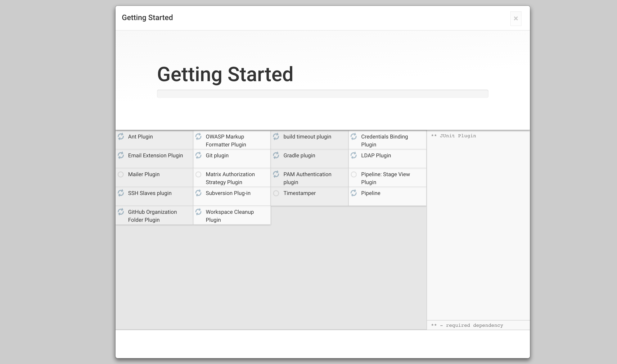Click the pending circle beside Mailer Plugin

tap(121, 174)
